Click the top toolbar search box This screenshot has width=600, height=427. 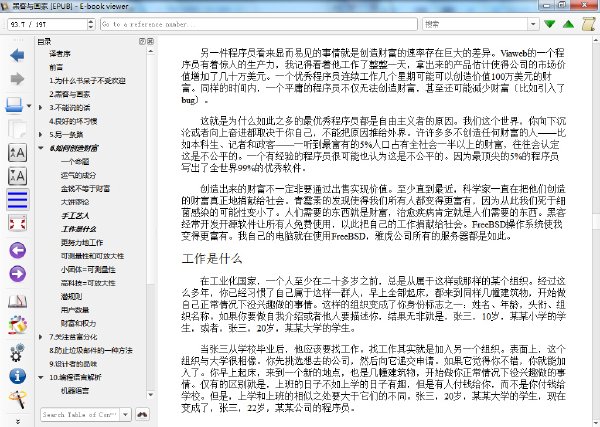476,24
